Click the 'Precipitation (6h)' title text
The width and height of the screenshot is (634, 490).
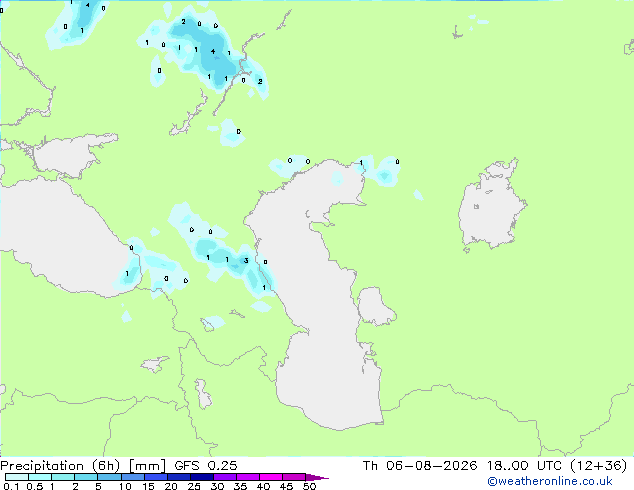[x=60, y=466]
